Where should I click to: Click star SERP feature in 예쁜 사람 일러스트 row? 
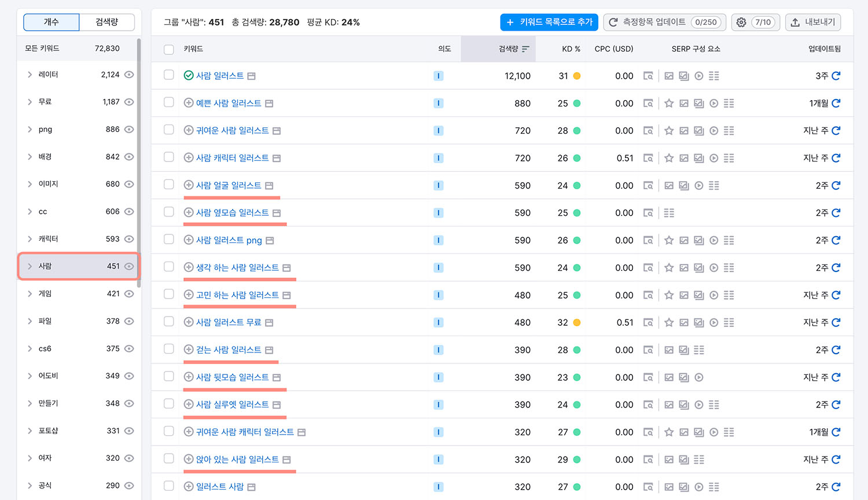[x=669, y=103]
